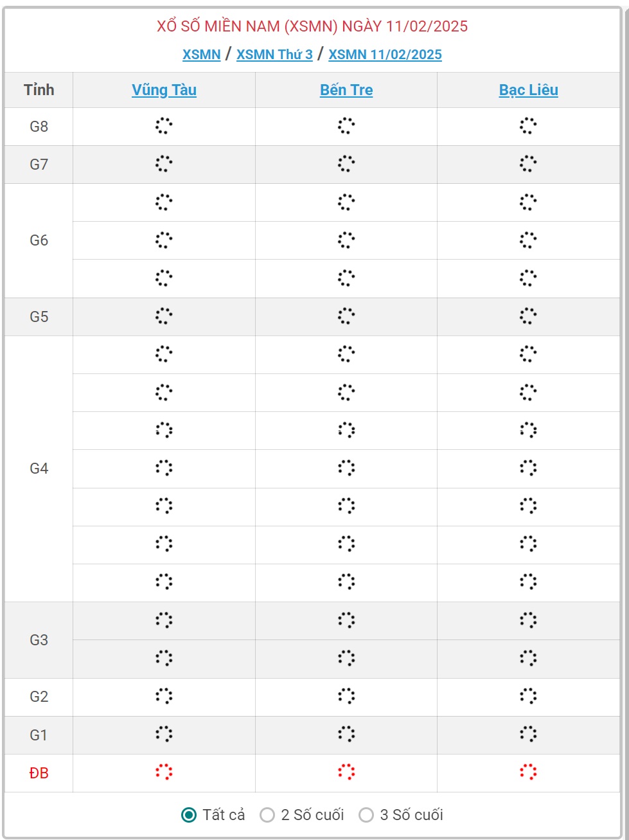629x840 pixels.
Task: Click the Bạc Liêu G2 loading spinner
Action: click(528, 697)
